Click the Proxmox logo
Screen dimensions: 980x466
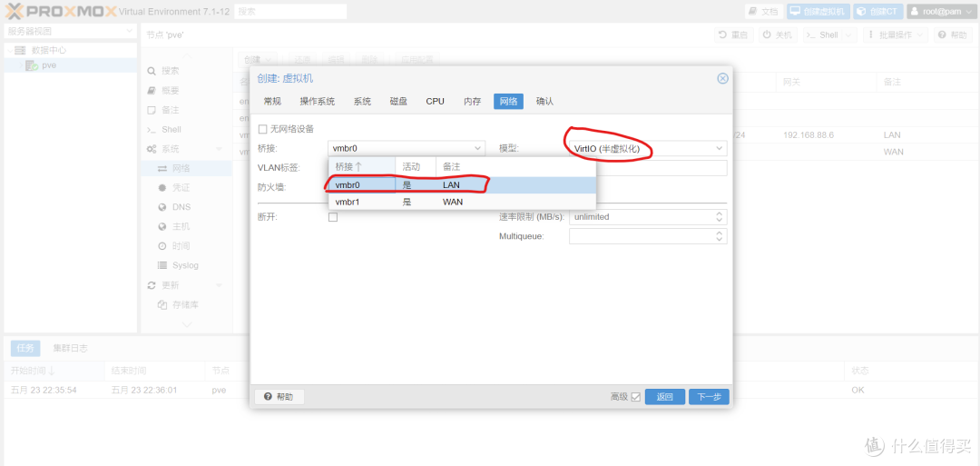pyautogui.click(x=60, y=11)
